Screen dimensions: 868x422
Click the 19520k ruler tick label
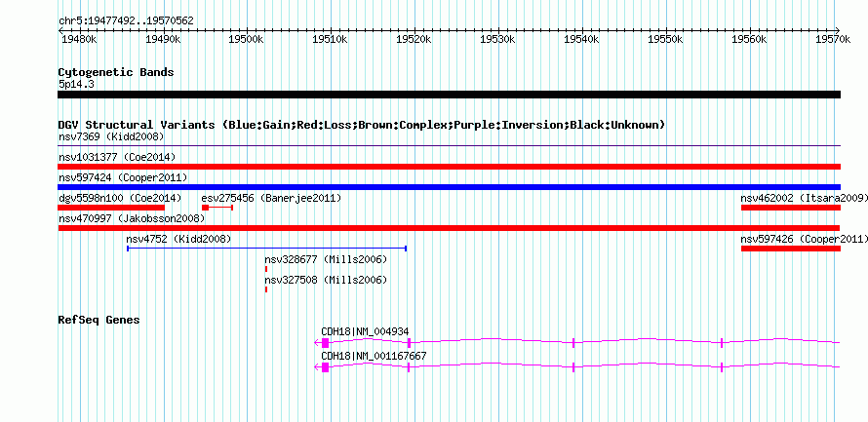click(414, 39)
